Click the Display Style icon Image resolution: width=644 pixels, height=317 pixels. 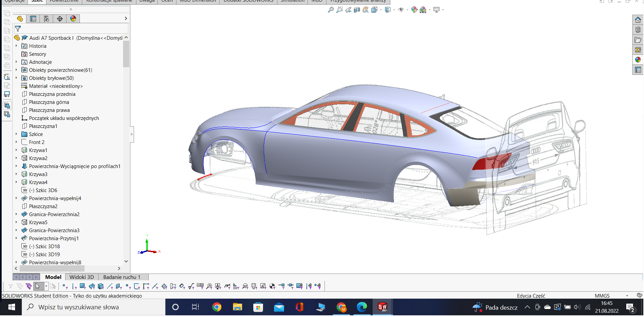[x=388, y=10]
